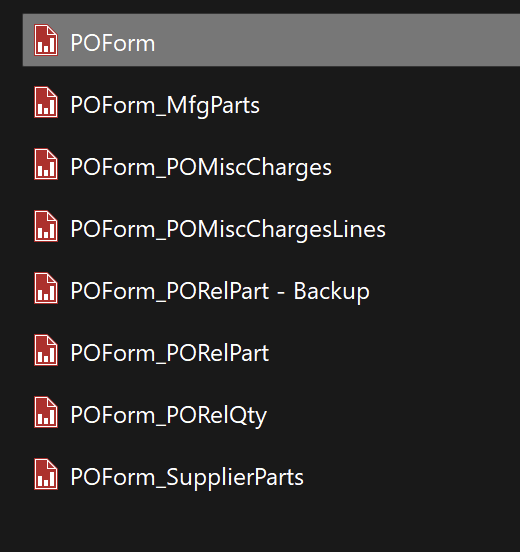This screenshot has width=520, height=552.
Task: Select POForm_POMiscChargesLines by its name
Action: [228, 230]
